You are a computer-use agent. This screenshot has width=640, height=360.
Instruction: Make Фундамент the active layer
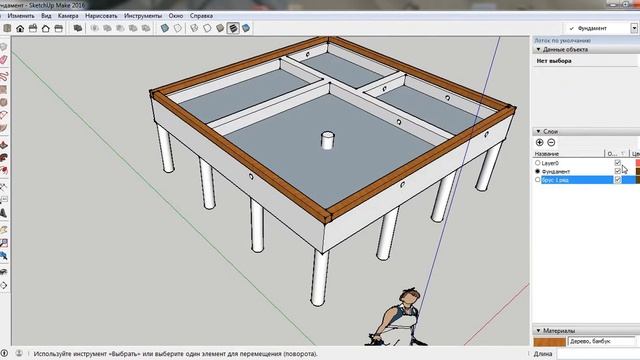[538, 171]
